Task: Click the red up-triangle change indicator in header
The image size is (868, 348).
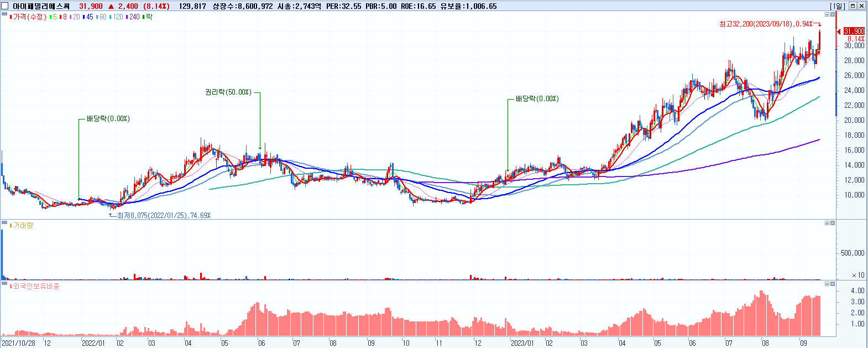Action: 111,6
